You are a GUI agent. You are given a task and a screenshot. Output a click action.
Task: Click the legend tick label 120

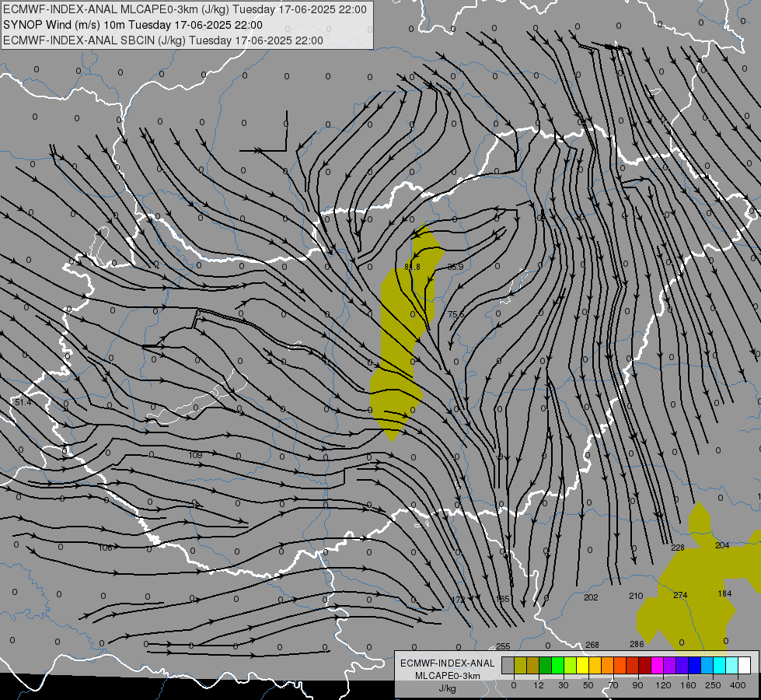663,685
